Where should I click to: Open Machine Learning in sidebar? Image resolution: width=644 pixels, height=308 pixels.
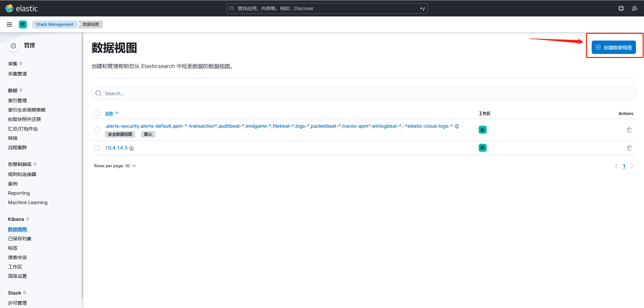pyautogui.click(x=28, y=202)
